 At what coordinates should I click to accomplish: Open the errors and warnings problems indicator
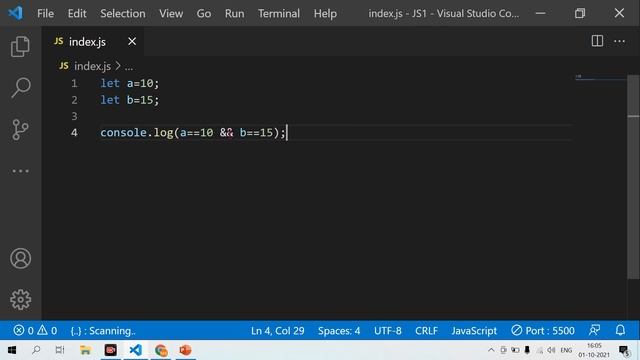35,330
